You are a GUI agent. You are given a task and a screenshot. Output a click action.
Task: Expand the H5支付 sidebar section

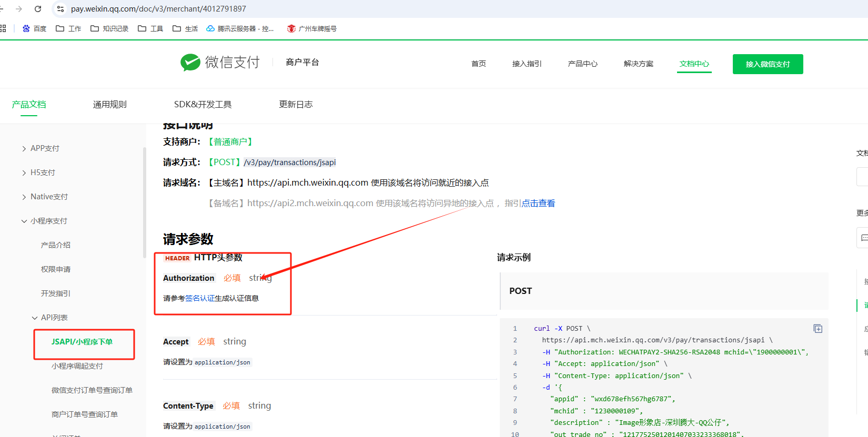(x=39, y=172)
